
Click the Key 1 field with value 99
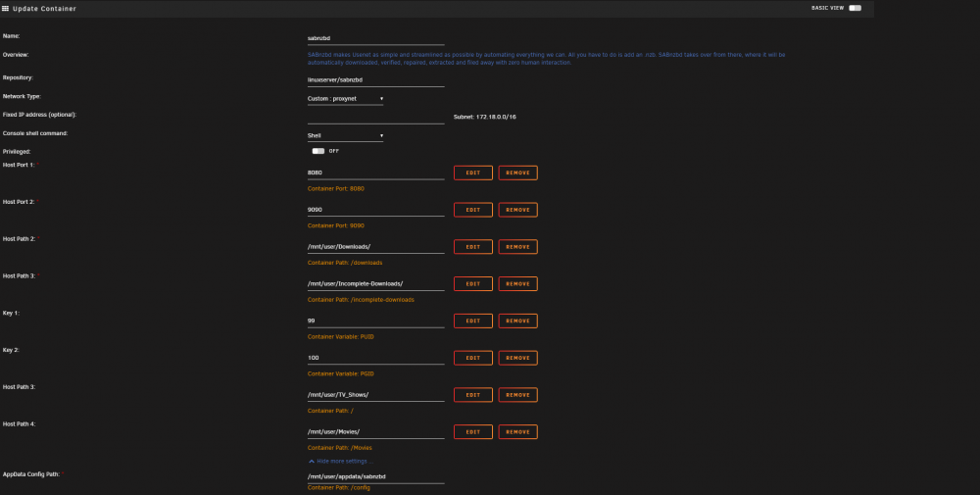coord(375,321)
